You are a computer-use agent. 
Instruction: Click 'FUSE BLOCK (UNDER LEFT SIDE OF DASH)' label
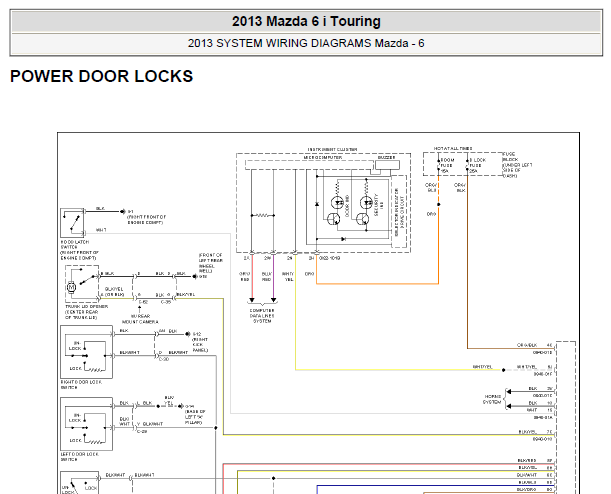click(x=517, y=165)
